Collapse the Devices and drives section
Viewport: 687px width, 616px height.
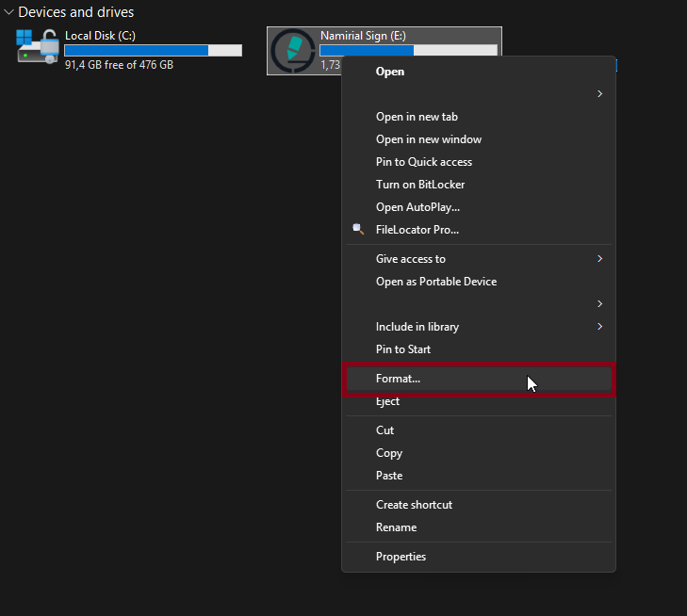click(x=8, y=13)
